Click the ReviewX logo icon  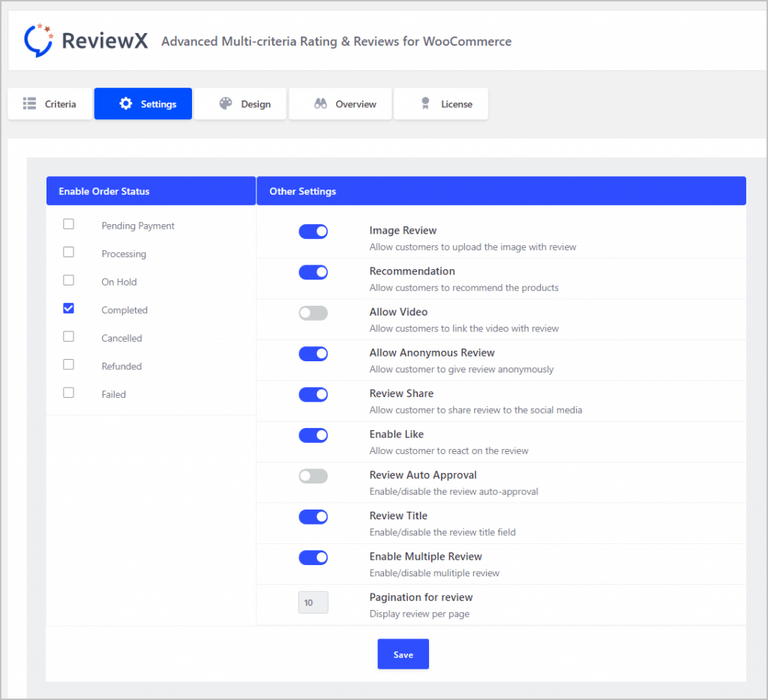click(37, 40)
